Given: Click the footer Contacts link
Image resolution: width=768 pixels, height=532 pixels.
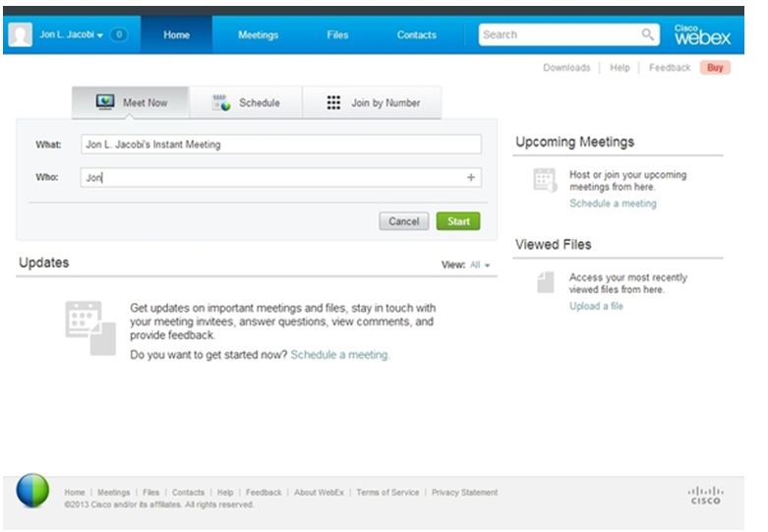Looking at the screenshot, I should click(188, 493).
